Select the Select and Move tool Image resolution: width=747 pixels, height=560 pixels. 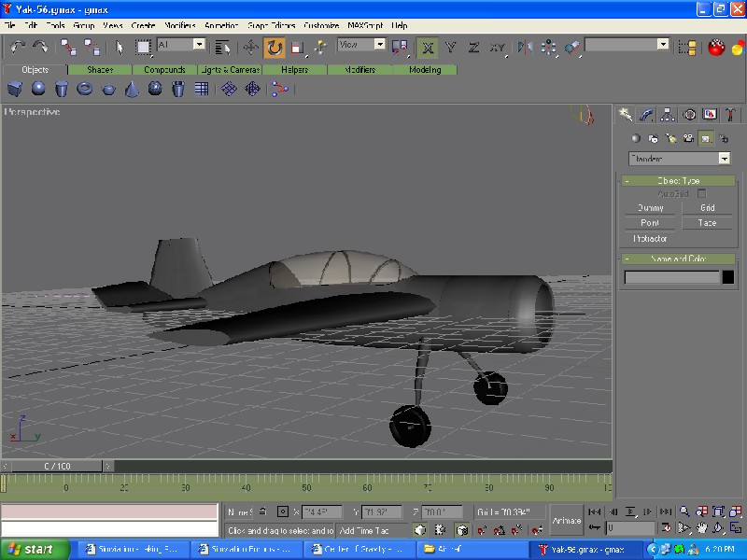[251, 47]
